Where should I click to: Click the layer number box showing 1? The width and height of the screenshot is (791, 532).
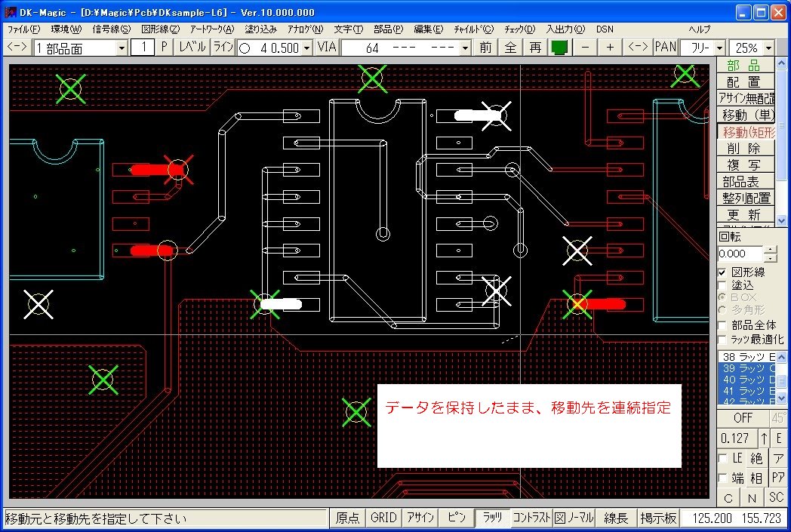click(x=143, y=48)
